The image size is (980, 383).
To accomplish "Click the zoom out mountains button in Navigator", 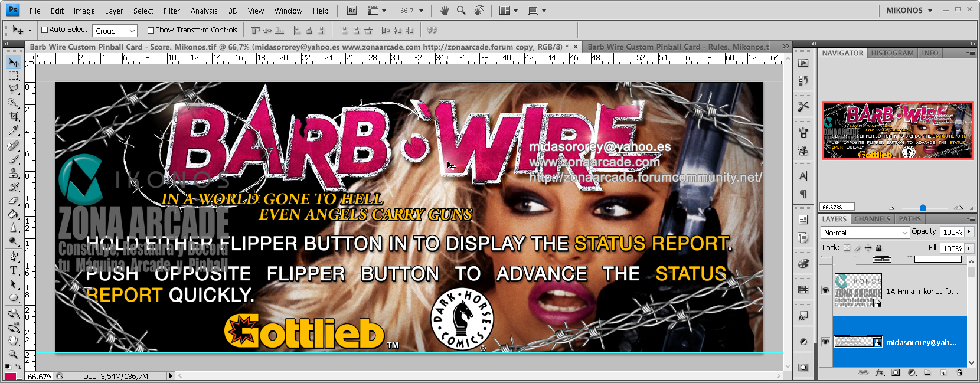I will pos(891,208).
